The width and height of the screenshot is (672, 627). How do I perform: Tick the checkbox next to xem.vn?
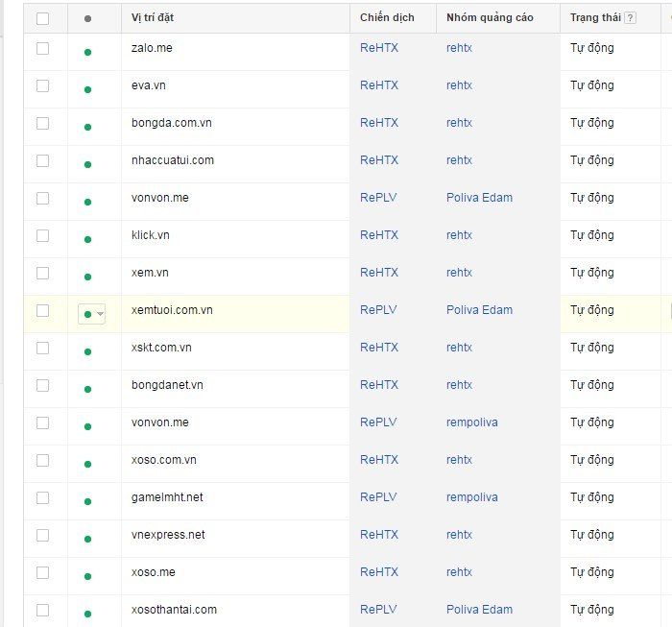point(42,273)
